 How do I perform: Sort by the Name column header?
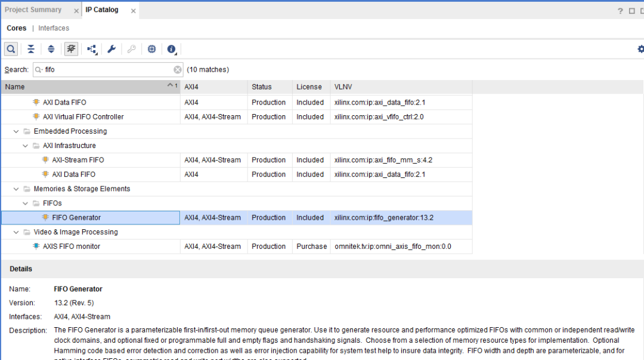coord(91,87)
